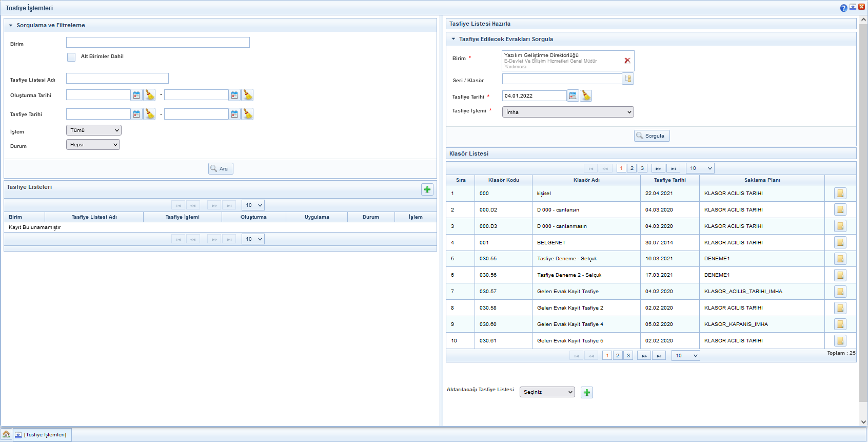This screenshot has height=442, width=868.
Task: Go to the home icon in bottom bar
Action: [x=6, y=434]
